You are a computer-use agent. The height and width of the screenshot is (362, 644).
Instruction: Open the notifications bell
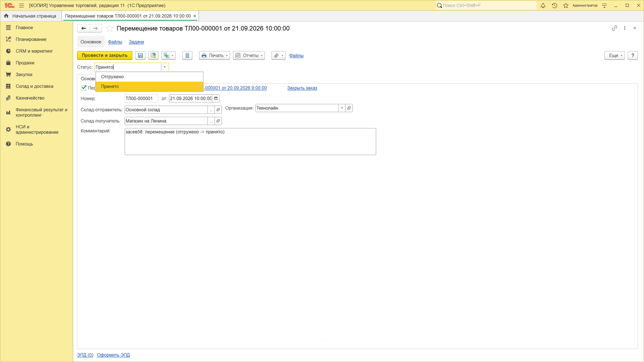[x=543, y=5]
